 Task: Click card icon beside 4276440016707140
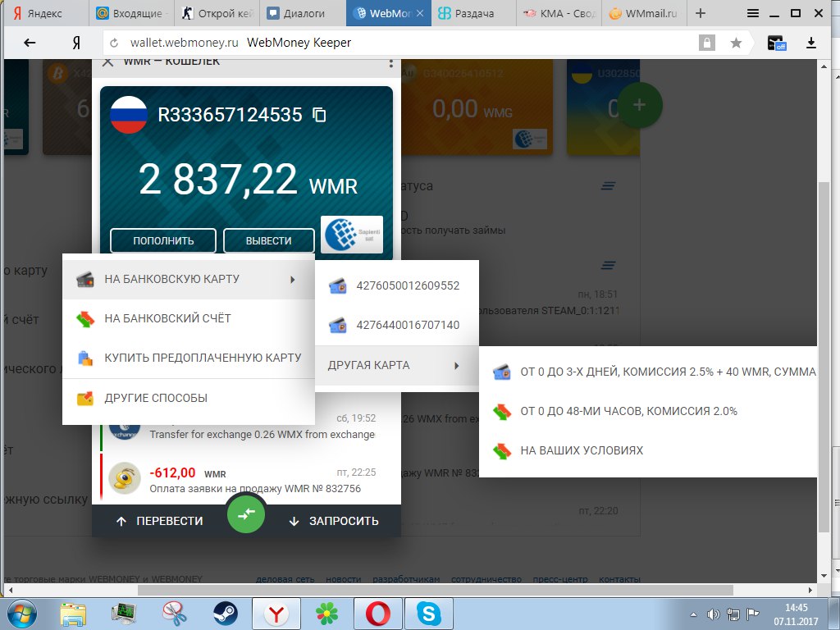337,325
